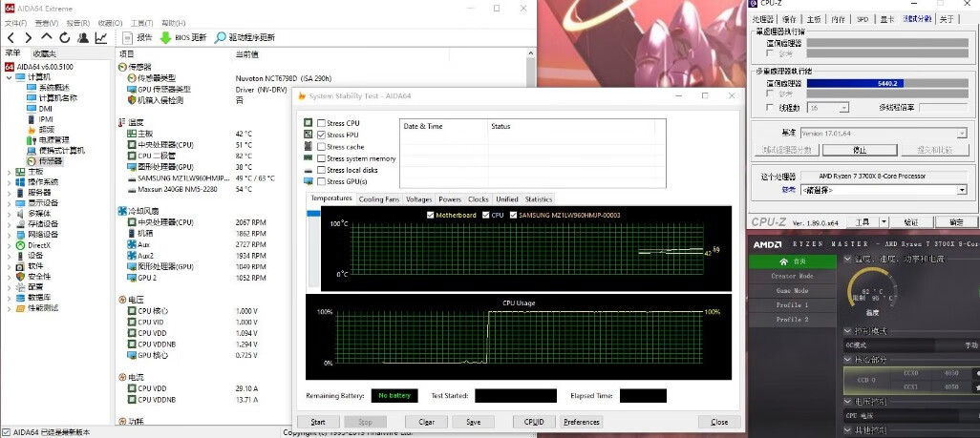Go forward with AIDA64 toolbar forward arrow
980x438 pixels.
(28, 37)
